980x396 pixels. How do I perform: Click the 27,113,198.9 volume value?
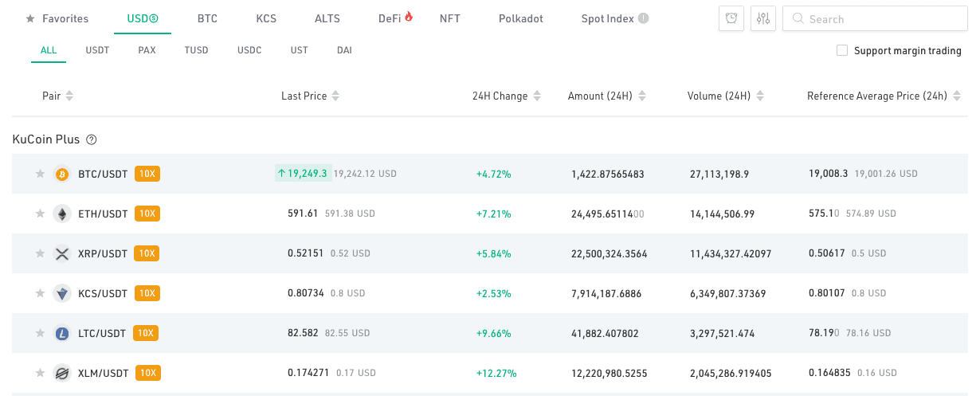tap(719, 174)
